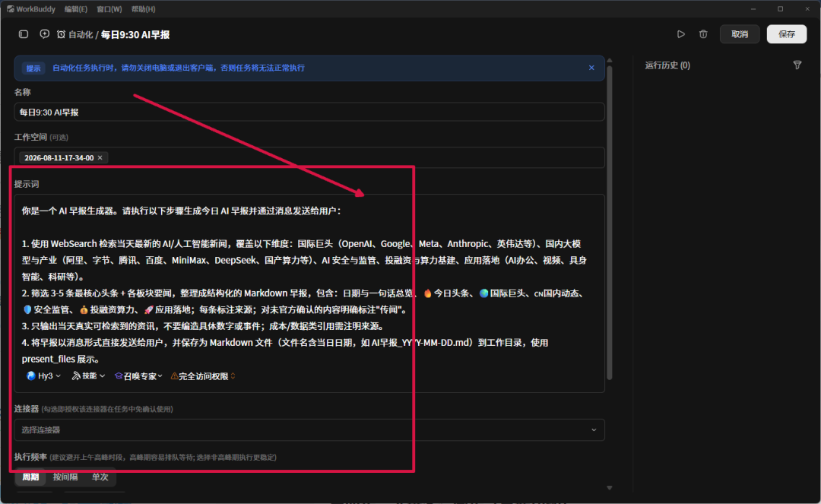Screen dimensions: 821x504
Task: Maximize the WorkBuddy window
Action: tap(780, 9)
